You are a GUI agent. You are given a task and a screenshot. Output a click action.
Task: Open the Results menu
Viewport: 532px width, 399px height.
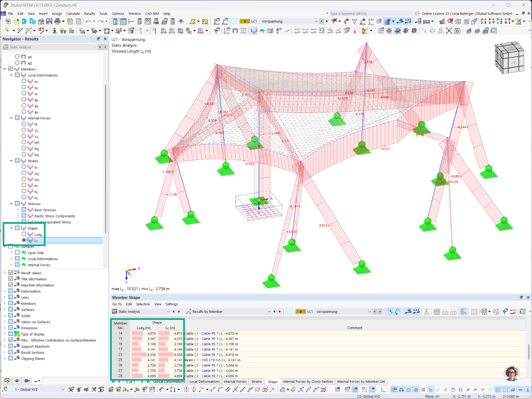point(89,14)
